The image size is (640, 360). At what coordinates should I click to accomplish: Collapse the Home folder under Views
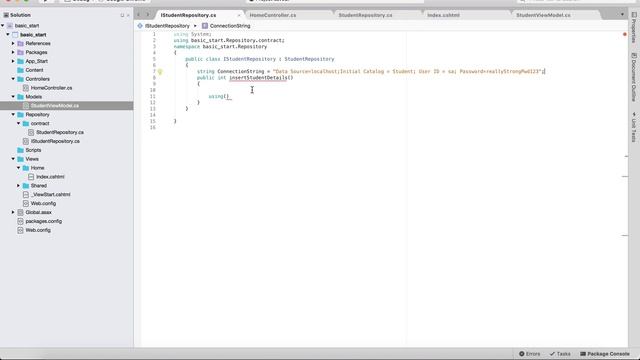point(18,168)
